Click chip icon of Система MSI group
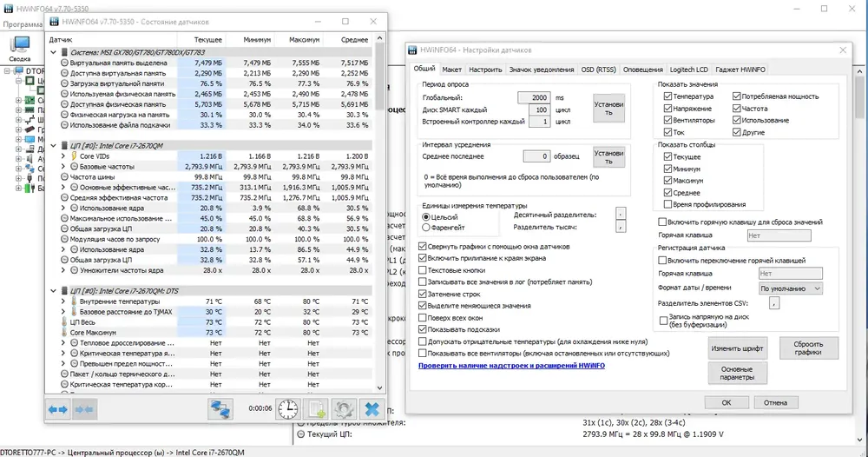This screenshot has height=457, width=868. tap(64, 52)
